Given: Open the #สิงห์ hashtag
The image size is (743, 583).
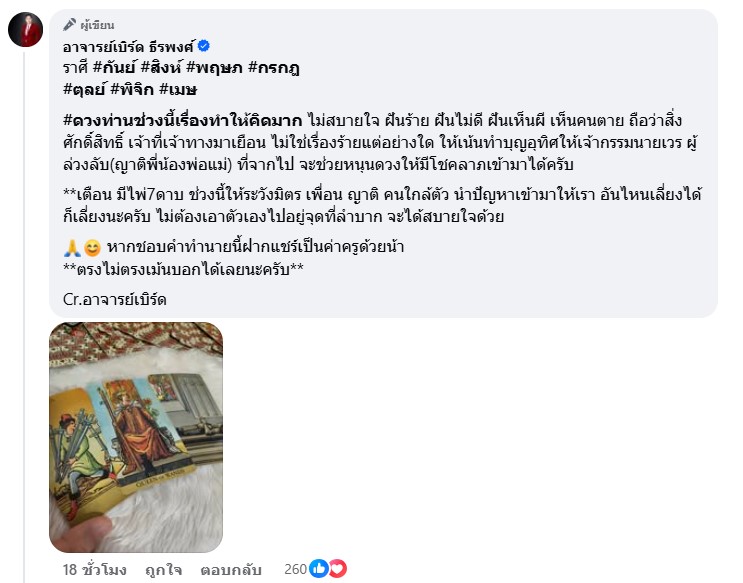Looking at the screenshot, I should click(x=161, y=68).
